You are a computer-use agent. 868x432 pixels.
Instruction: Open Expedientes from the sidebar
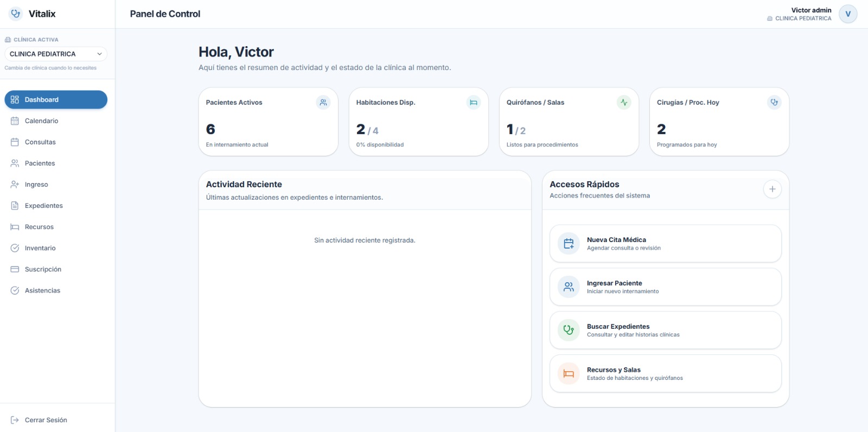pyautogui.click(x=56, y=205)
